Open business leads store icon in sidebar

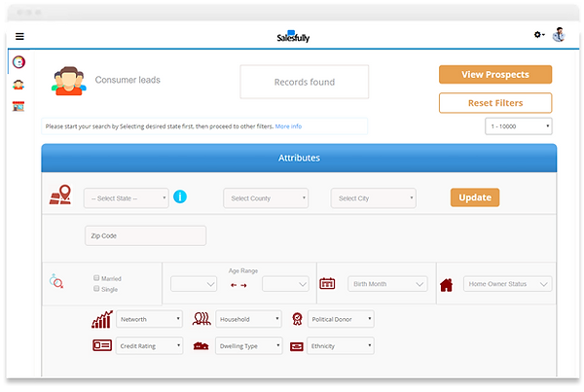18,106
